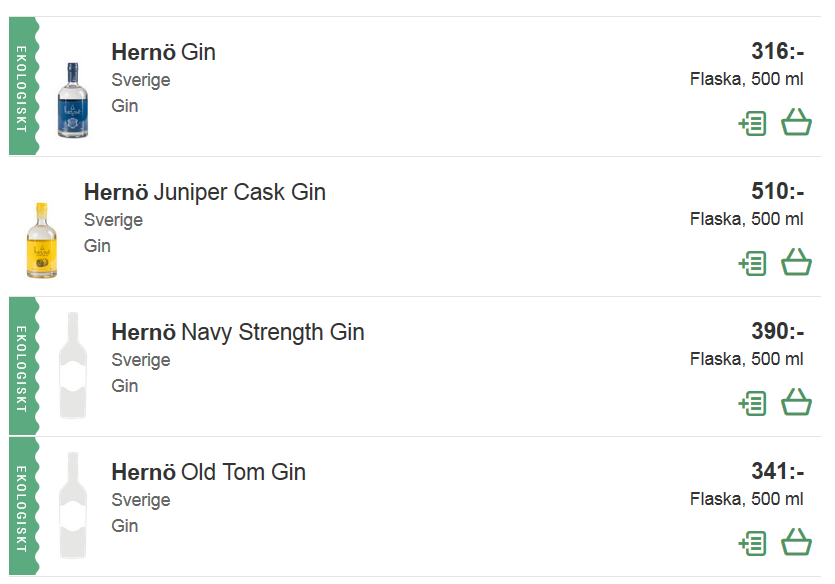Image resolution: width=835 pixels, height=584 pixels.
Task: Open the Hernö Navy Strength Gin link
Action: point(237,332)
